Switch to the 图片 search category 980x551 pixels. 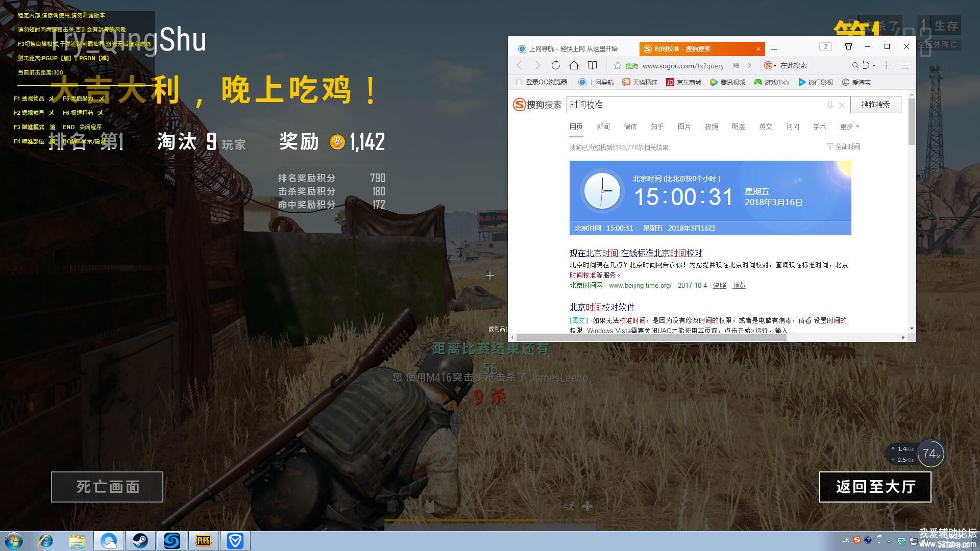pyautogui.click(x=684, y=127)
